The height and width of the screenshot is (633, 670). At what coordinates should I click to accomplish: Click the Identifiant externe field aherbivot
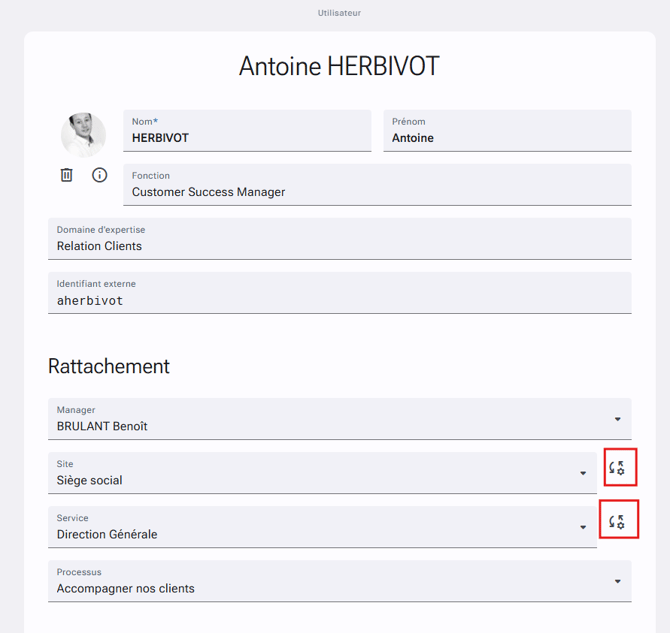pyautogui.click(x=340, y=293)
